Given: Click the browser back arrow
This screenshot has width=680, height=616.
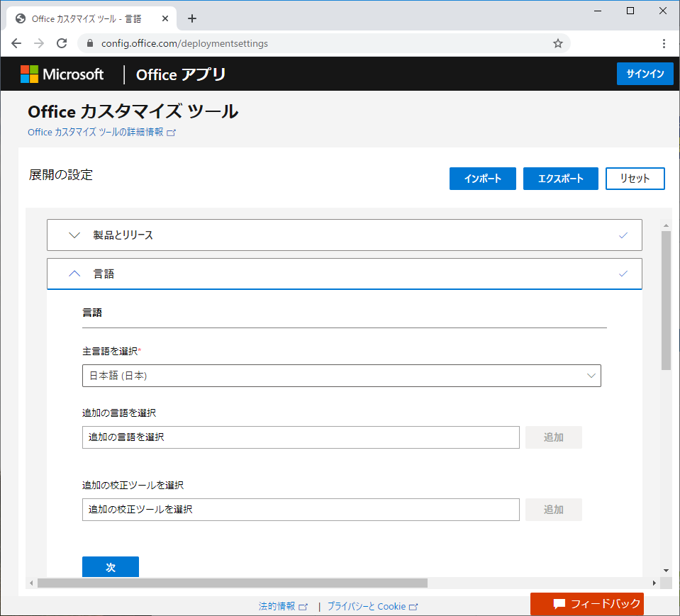Looking at the screenshot, I should (x=16, y=43).
